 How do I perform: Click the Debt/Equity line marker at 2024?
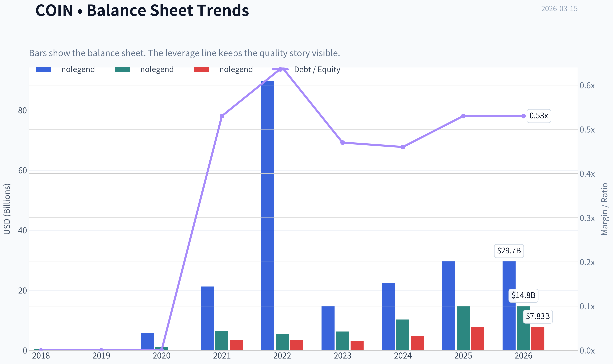coord(403,147)
